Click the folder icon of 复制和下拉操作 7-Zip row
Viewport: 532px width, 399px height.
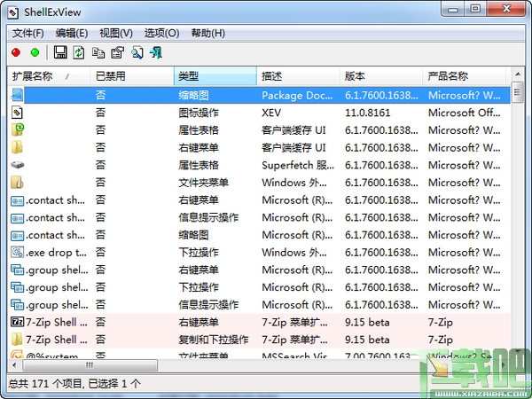17,340
